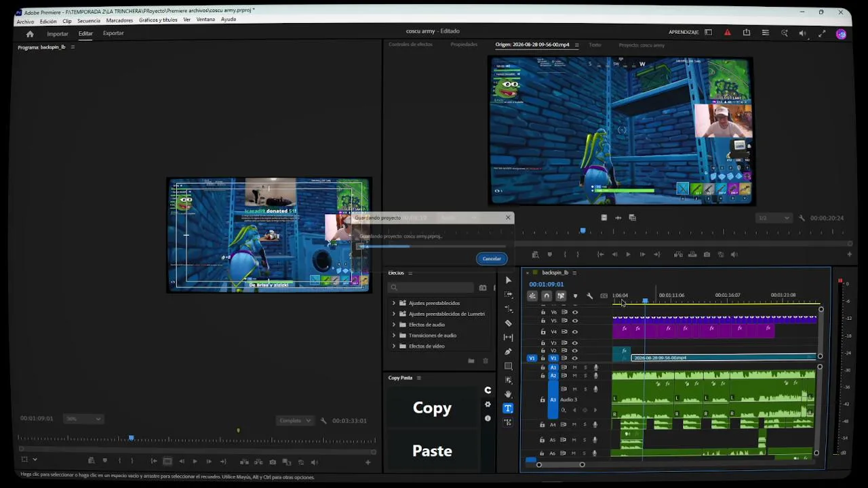Viewport: 868px width, 488px height.
Task: Expand Ajustes preestablecidos folder
Action: point(394,303)
